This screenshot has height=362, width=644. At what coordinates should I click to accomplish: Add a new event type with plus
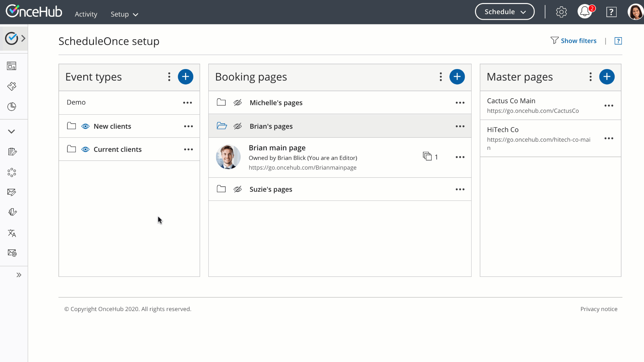point(185,77)
